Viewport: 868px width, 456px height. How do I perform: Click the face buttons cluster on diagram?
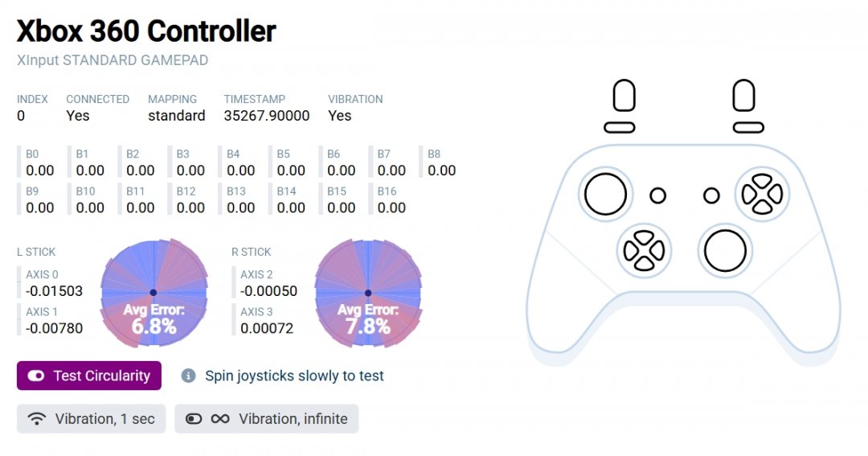click(x=762, y=194)
